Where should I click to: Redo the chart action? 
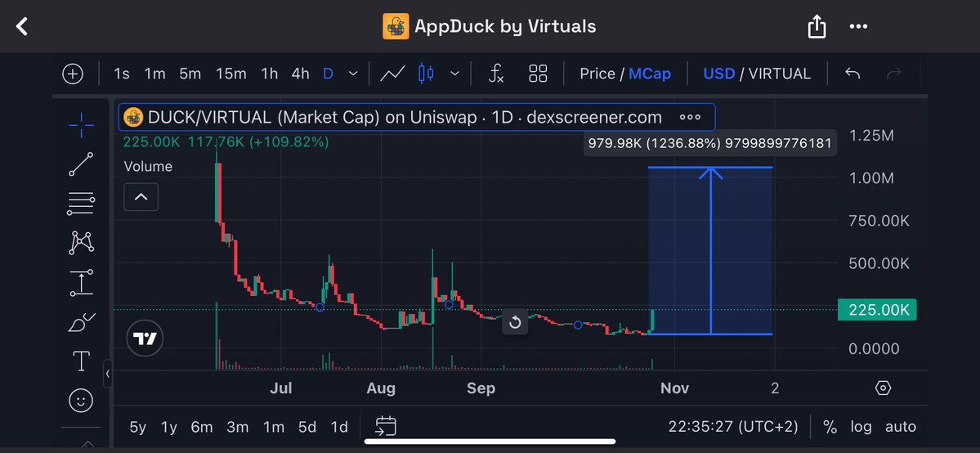coord(893,74)
